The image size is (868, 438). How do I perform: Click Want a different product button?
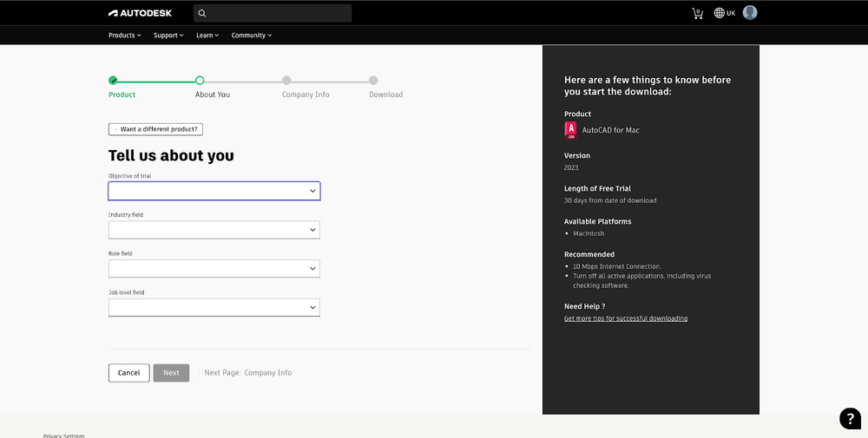point(155,129)
